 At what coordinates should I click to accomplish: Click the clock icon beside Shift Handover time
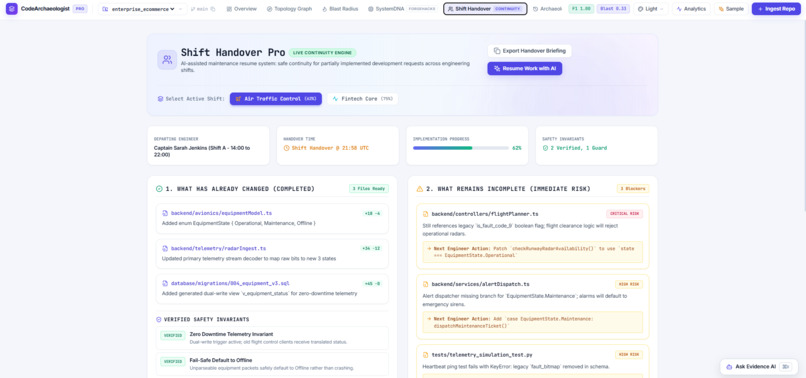(x=286, y=148)
